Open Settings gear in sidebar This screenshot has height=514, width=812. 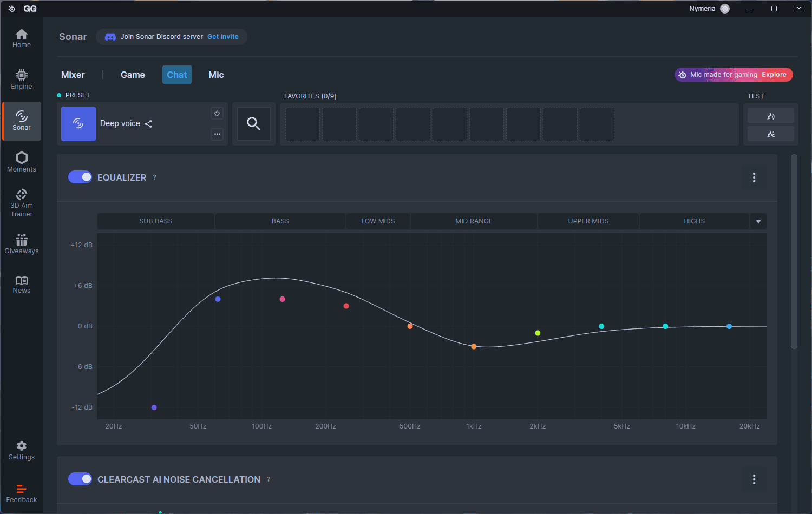coord(22,450)
